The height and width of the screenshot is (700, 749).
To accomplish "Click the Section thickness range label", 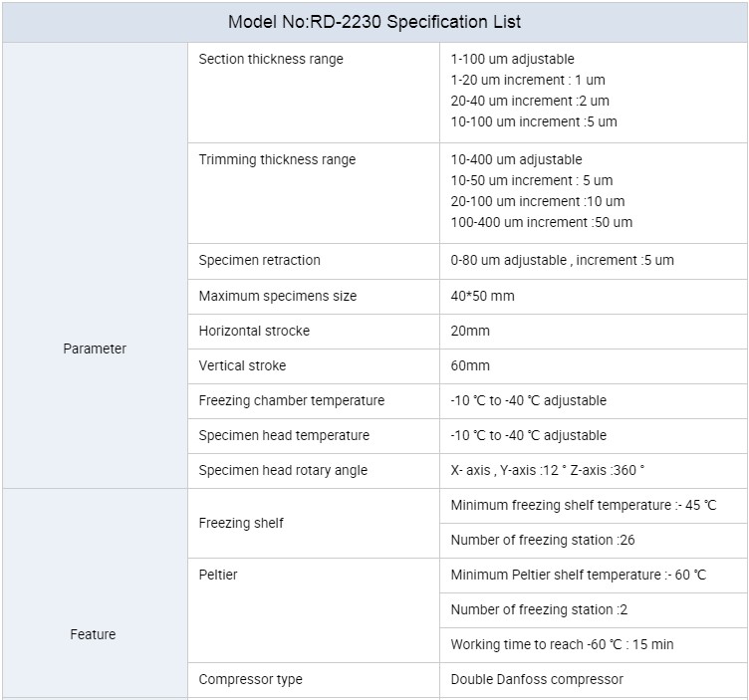I will tap(271, 59).
